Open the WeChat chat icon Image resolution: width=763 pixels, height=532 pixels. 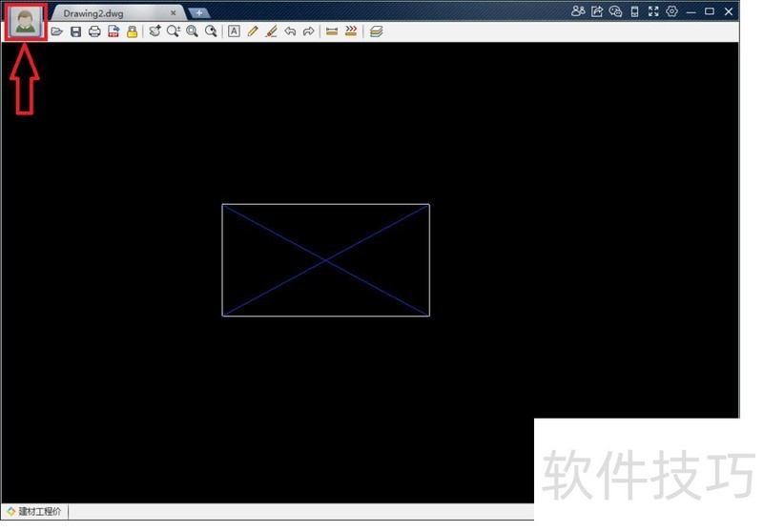pos(615,11)
